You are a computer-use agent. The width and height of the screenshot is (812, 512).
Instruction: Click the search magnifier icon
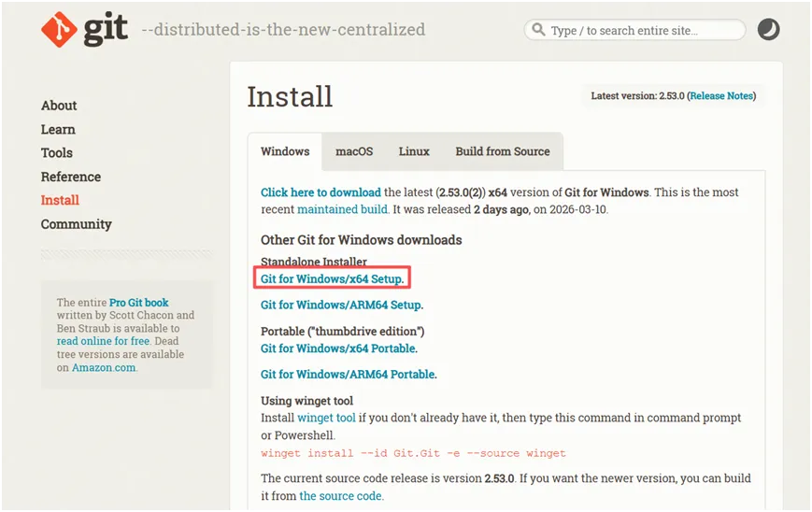click(x=538, y=30)
